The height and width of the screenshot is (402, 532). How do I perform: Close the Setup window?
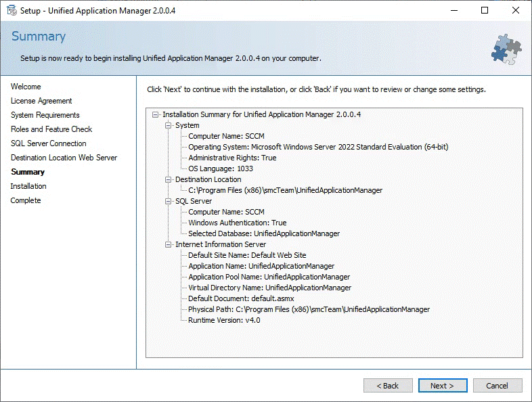click(x=516, y=11)
